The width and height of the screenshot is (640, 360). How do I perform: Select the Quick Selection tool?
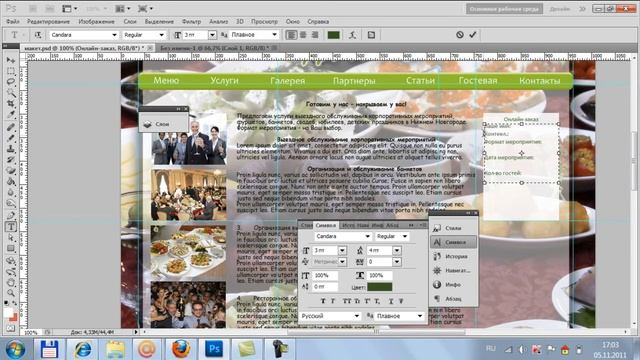(11, 93)
